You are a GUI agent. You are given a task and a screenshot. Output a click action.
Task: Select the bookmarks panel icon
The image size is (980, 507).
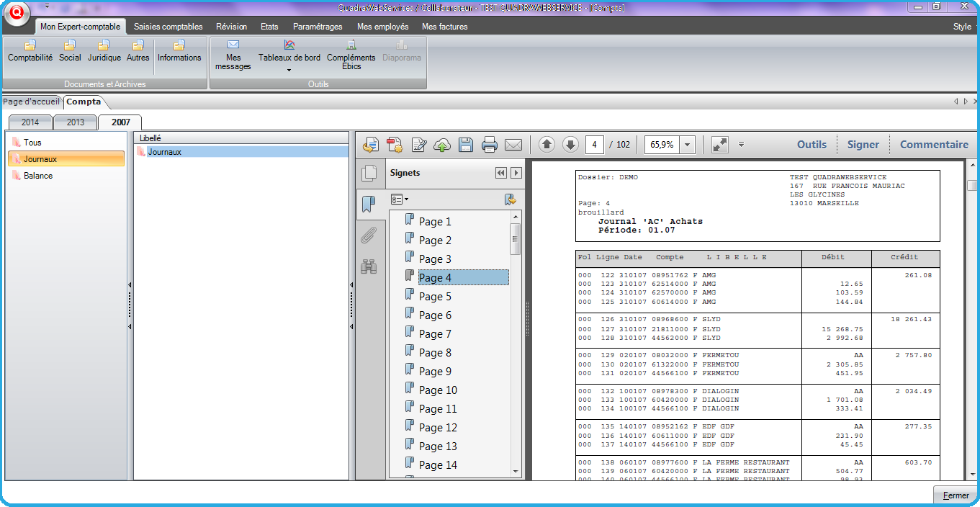tap(369, 205)
